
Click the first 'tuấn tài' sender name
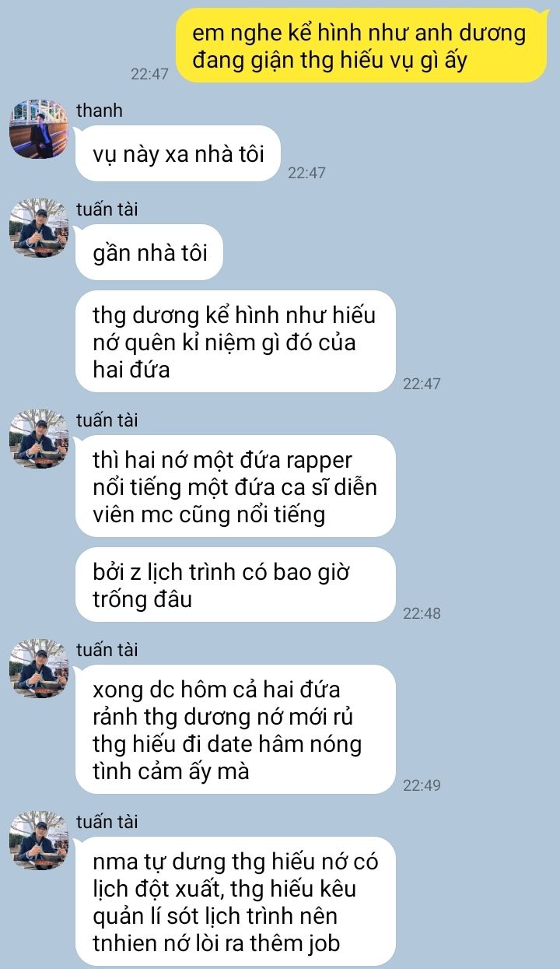point(107,209)
